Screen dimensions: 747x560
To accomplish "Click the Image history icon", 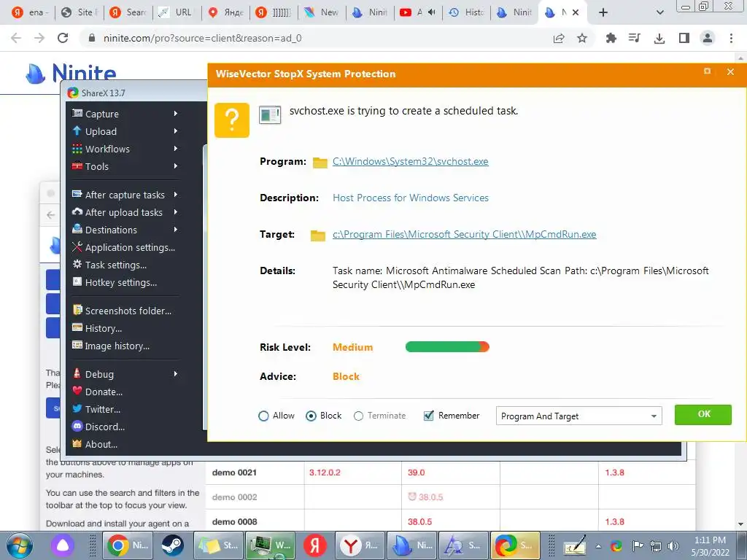I will [x=77, y=345].
